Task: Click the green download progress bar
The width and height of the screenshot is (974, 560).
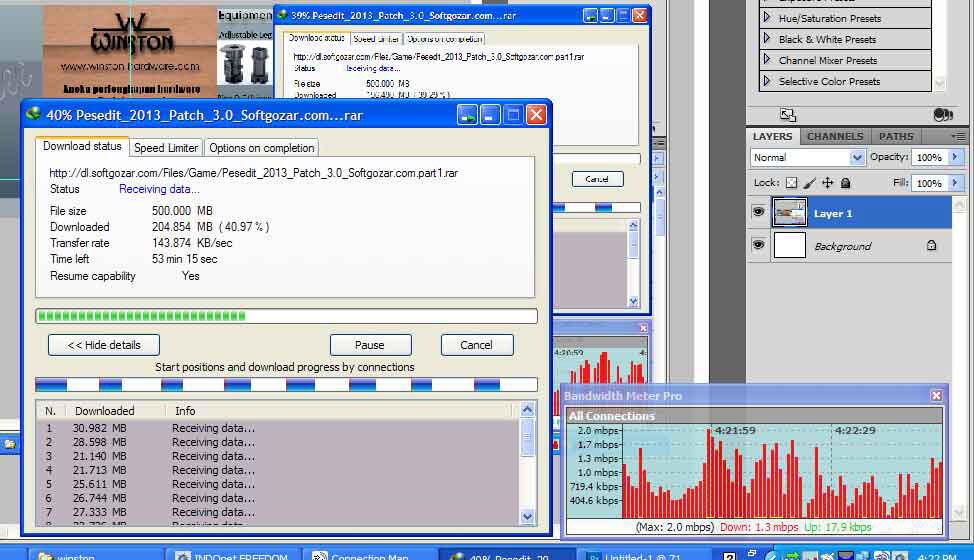Action: pyautogui.click(x=286, y=316)
